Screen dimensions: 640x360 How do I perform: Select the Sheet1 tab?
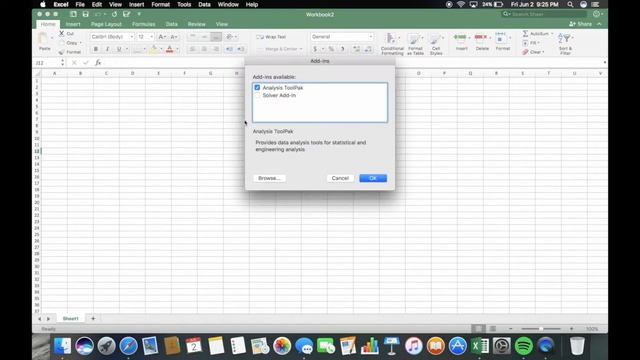(70, 318)
